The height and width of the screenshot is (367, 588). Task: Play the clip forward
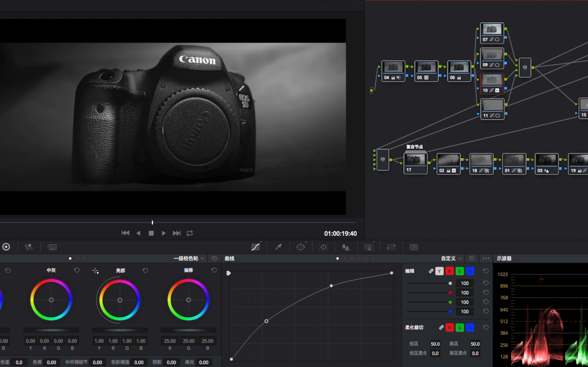pos(164,233)
